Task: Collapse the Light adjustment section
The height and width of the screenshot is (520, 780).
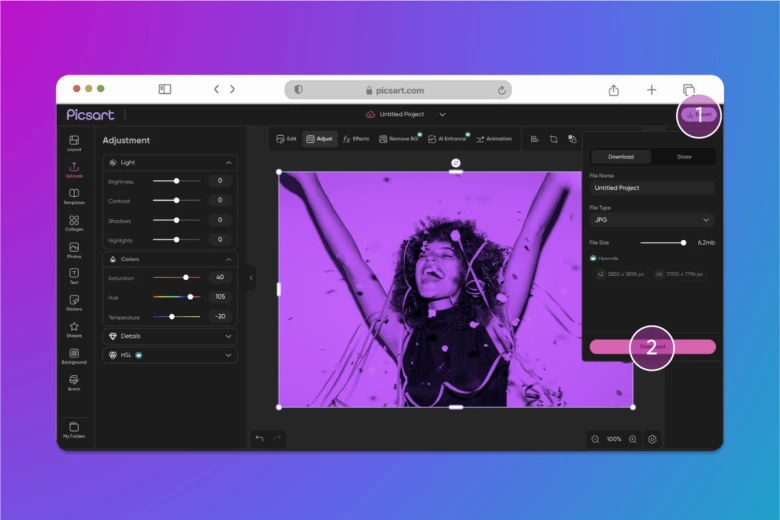Action: [229, 162]
